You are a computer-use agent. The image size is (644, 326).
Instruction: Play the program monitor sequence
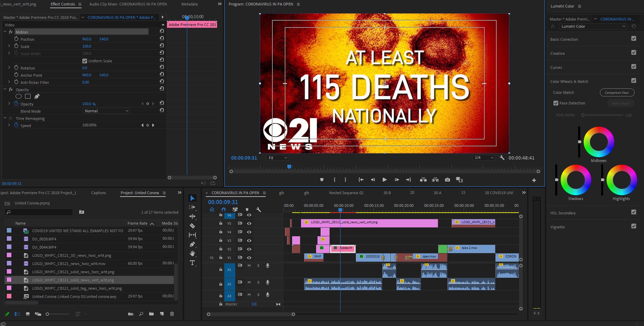(x=385, y=180)
